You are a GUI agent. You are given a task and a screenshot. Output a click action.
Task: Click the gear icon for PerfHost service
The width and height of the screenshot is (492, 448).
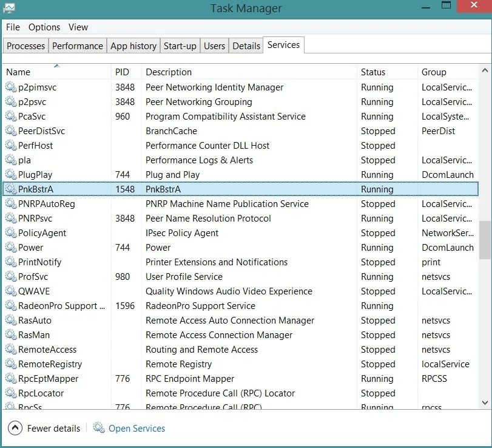(x=11, y=145)
